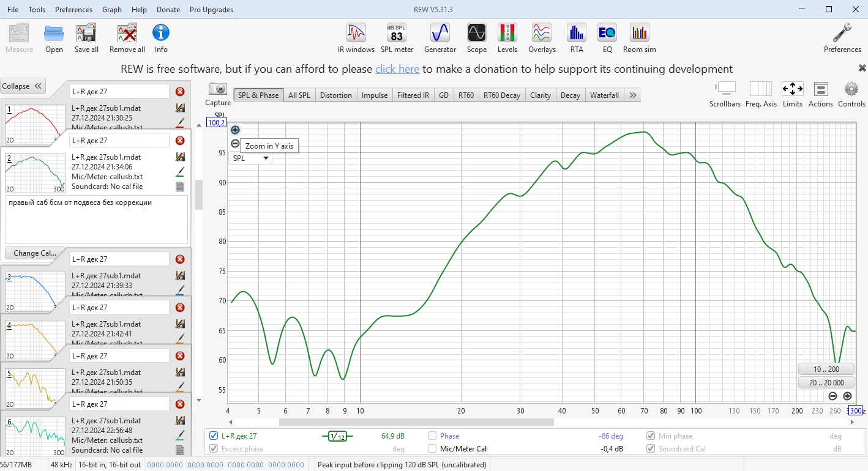Click the horizontal frequency scrollbar
The height and width of the screenshot is (471, 868).
[416, 422]
